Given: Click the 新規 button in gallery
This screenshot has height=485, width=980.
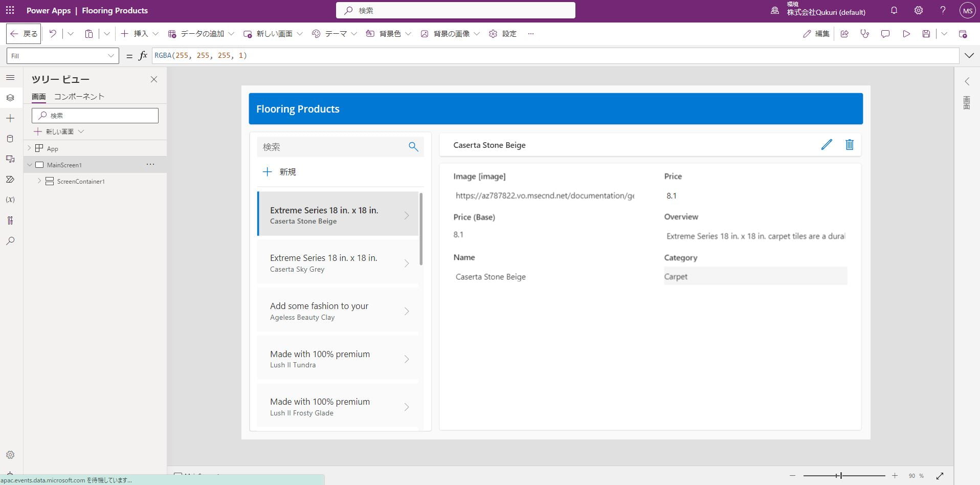Looking at the screenshot, I should (x=279, y=172).
